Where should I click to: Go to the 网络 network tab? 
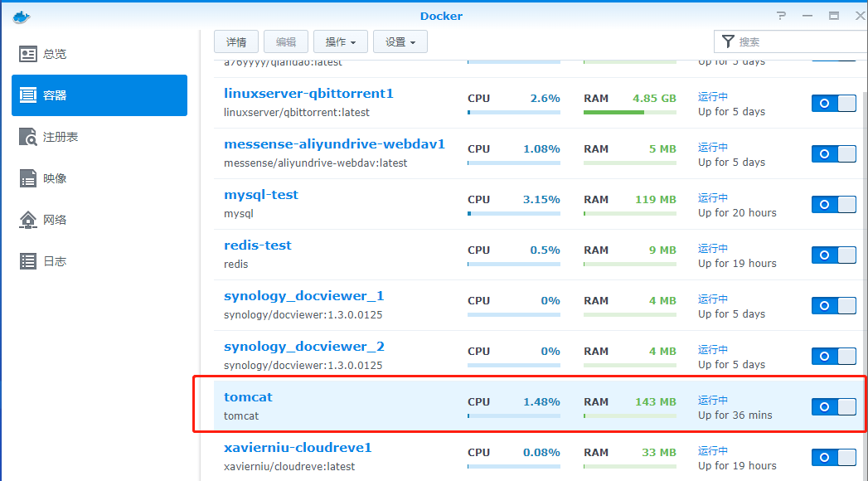point(99,220)
